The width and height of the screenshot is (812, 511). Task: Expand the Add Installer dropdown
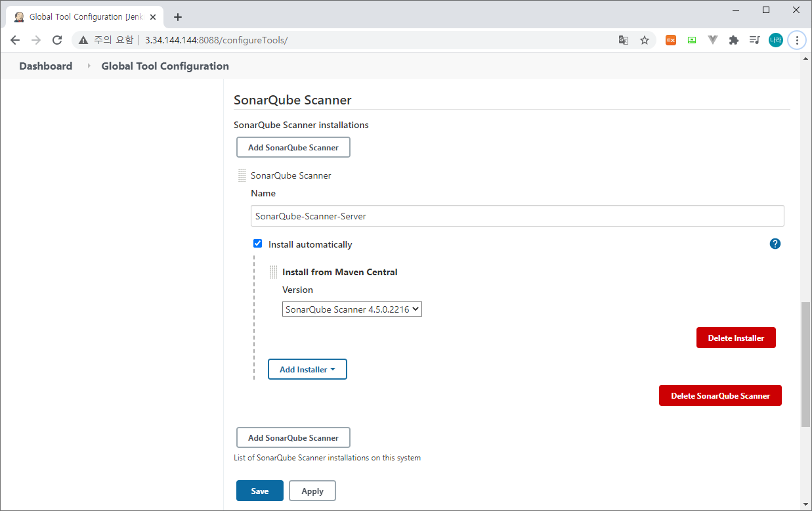[307, 370]
